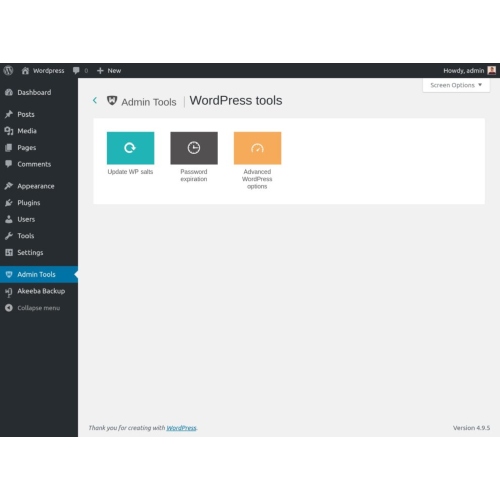Screen dimensions: 500x500
Task: Click the Tools wrench icon
Action: point(9,236)
